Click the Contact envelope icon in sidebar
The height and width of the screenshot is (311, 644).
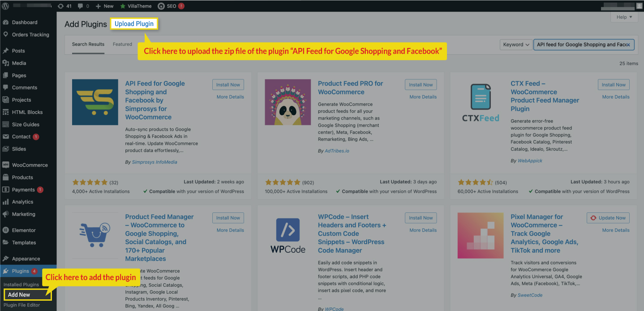[6, 137]
